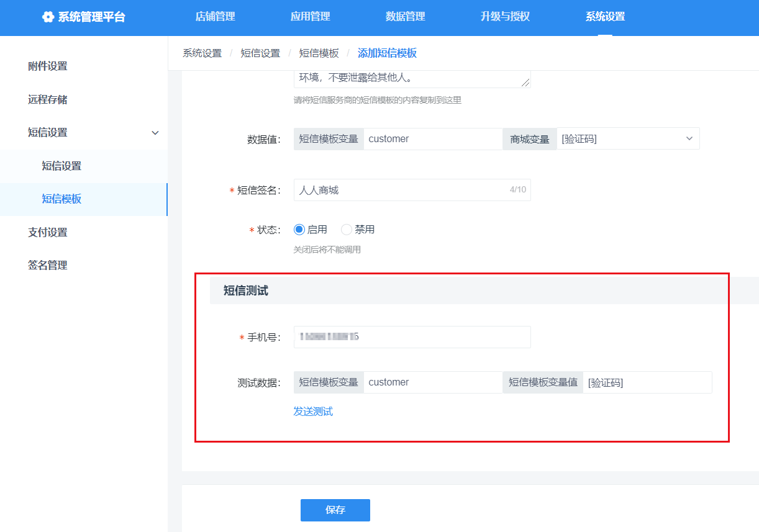Focus the 手机号 input field

pyautogui.click(x=412, y=337)
